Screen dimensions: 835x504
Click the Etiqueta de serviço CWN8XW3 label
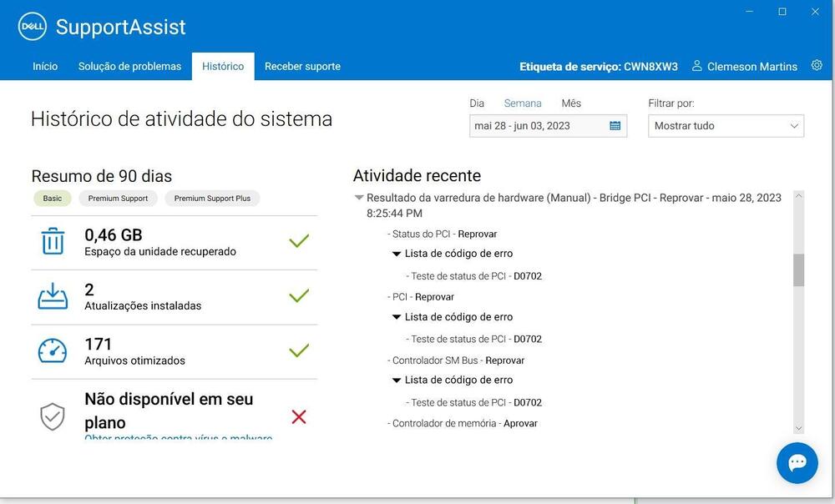(x=599, y=67)
